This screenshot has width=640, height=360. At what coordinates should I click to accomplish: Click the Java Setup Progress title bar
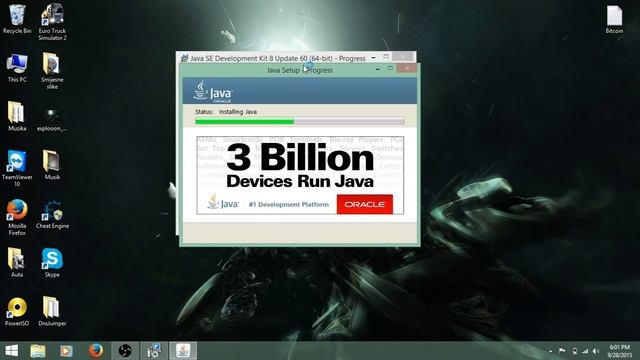click(x=300, y=70)
